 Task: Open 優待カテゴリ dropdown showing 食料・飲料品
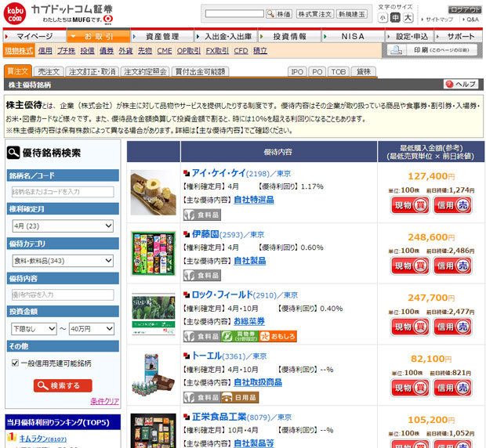63,261
